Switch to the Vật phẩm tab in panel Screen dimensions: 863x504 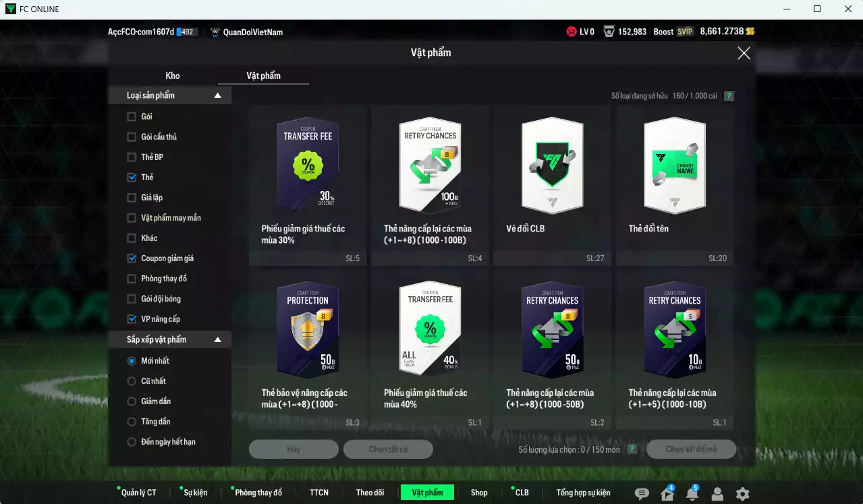click(263, 76)
